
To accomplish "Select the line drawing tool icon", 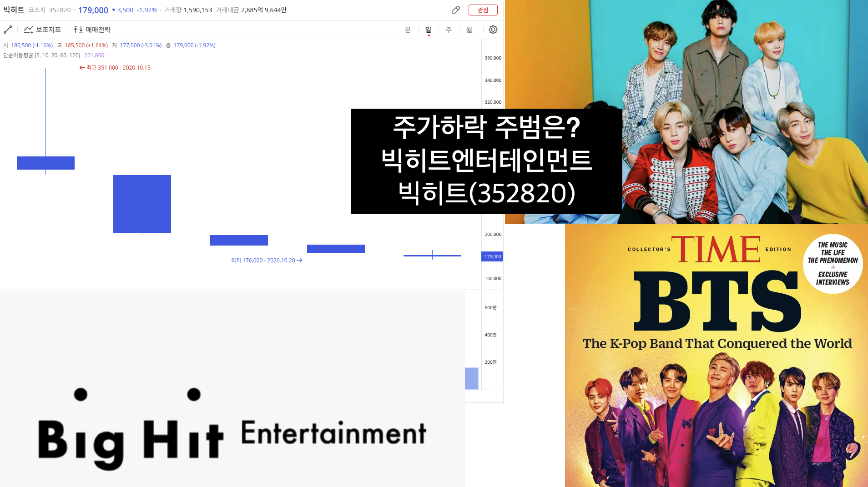I will 8,30.
